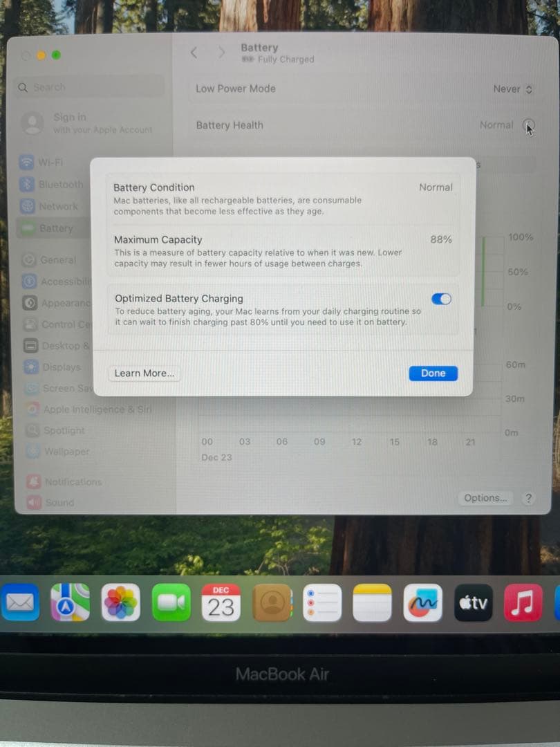Viewport: 560px width, 747px height.
Task: Click the forward navigation chevron
Action: click(x=220, y=52)
